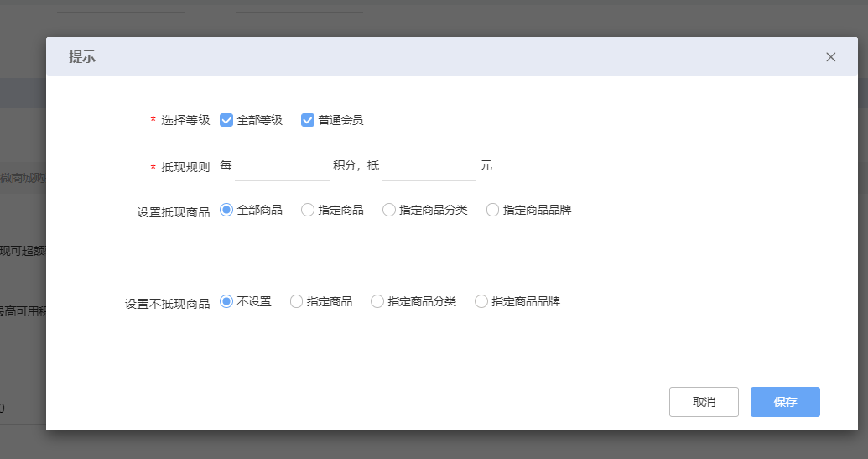Uncheck the 全部等级 checkbox
The width and height of the screenshot is (868, 459).
pyautogui.click(x=226, y=120)
